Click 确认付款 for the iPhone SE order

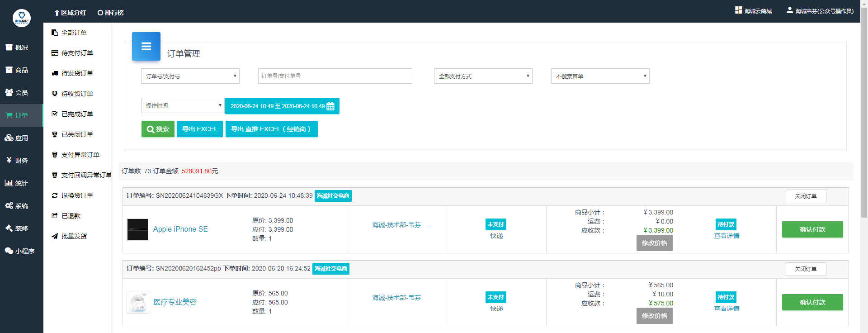point(812,229)
